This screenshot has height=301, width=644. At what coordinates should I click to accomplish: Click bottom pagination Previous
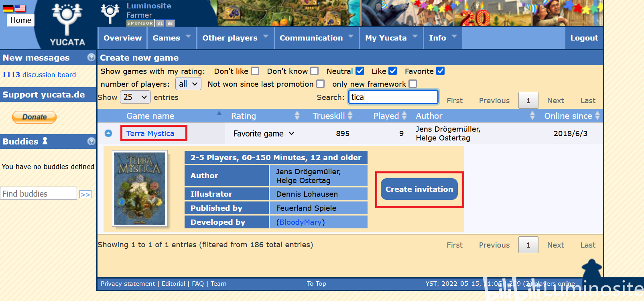click(494, 245)
